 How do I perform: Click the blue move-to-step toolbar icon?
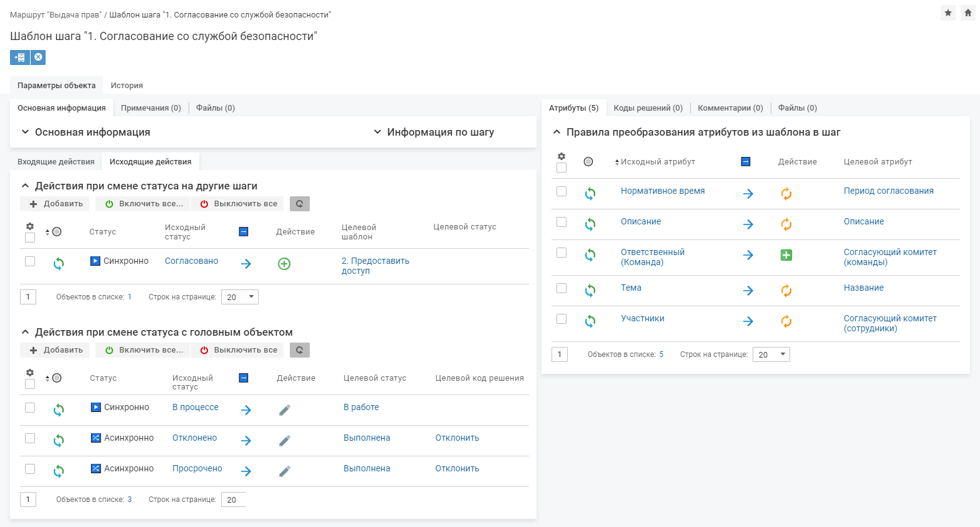click(x=20, y=58)
